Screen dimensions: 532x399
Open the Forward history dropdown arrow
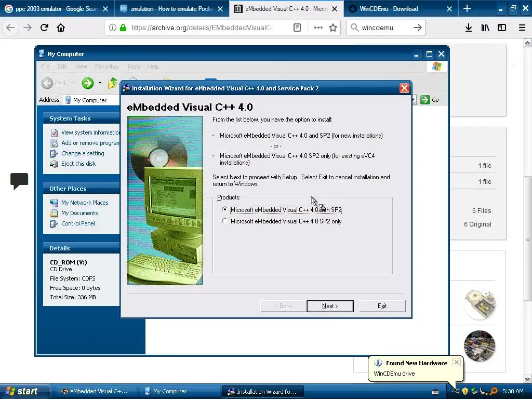(100, 83)
